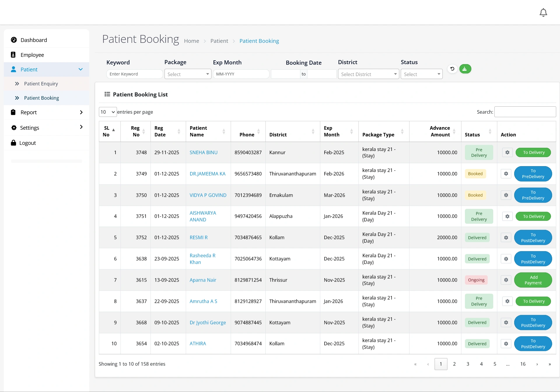
Task: Click the reset filters refresh icon
Action: click(452, 69)
